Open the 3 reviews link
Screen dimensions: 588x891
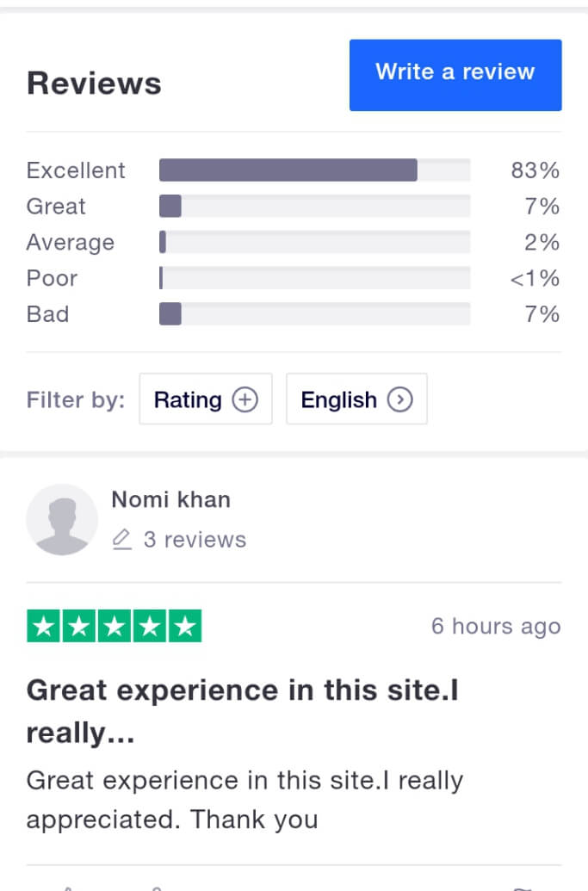click(x=195, y=539)
